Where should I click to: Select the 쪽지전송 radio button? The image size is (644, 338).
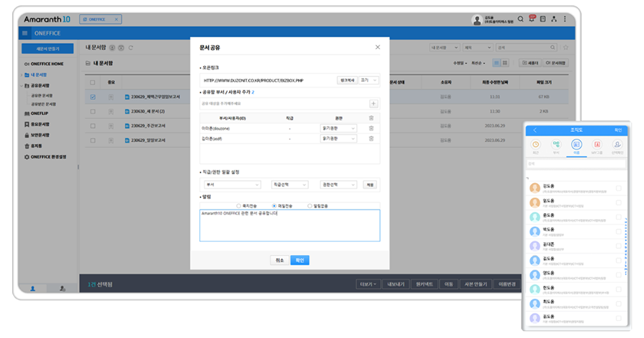pyautogui.click(x=239, y=206)
